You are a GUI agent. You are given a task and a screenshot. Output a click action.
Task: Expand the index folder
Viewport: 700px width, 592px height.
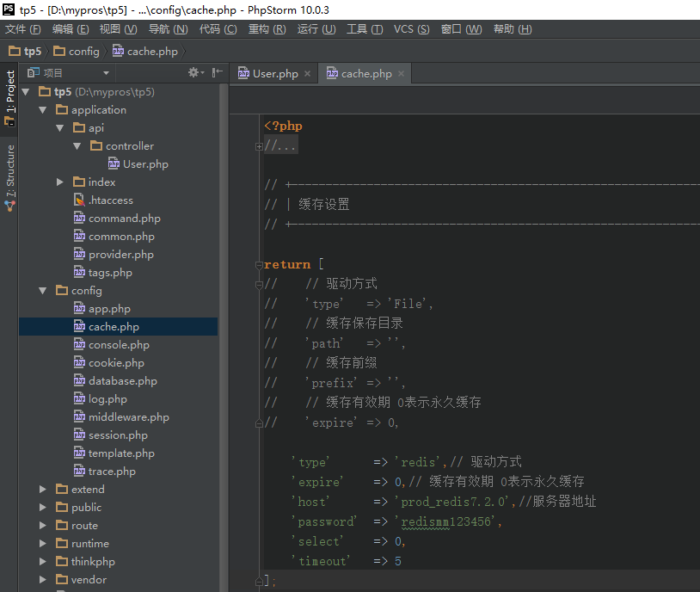pos(60,182)
